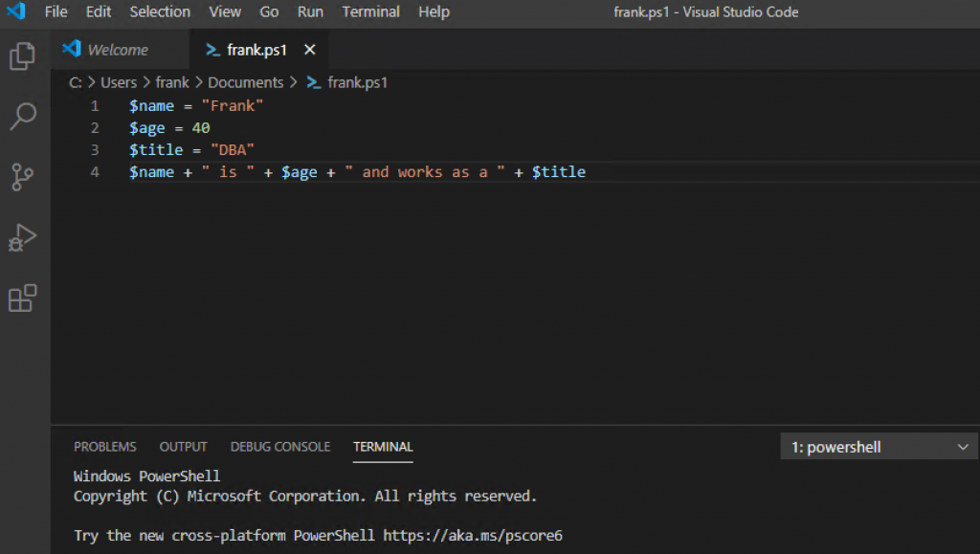Click the Documents breadcrumb folder
This screenshot has height=554, width=980.
[245, 83]
